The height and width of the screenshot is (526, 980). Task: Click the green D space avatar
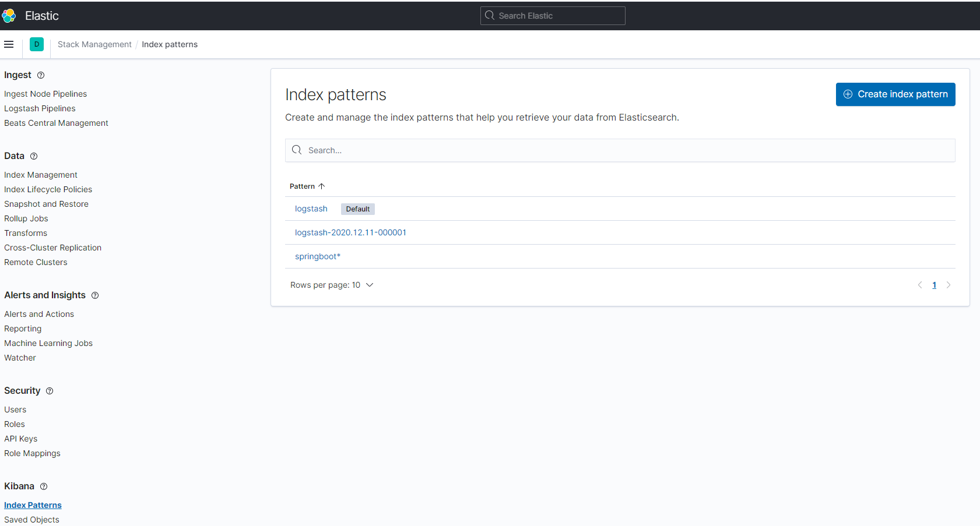[37, 44]
